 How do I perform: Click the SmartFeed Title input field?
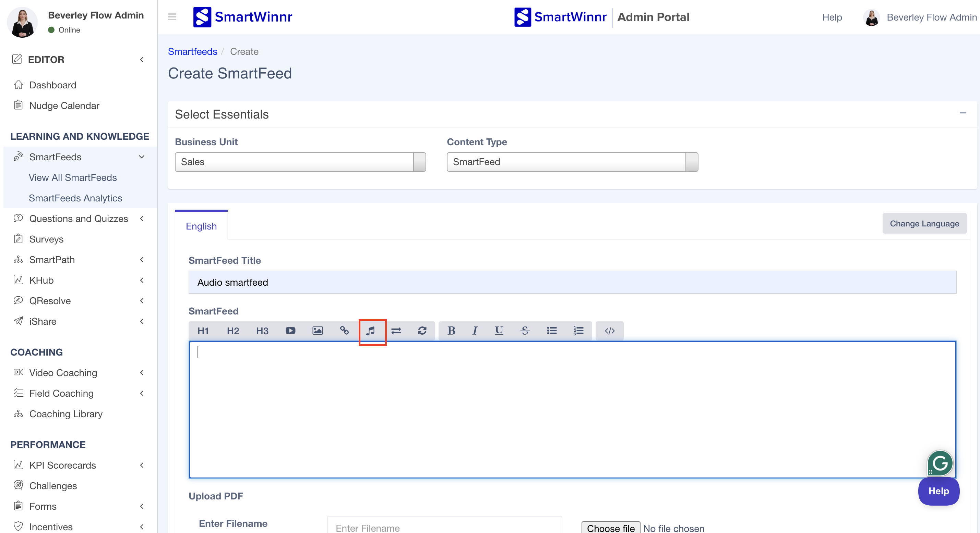click(x=572, y=283)
